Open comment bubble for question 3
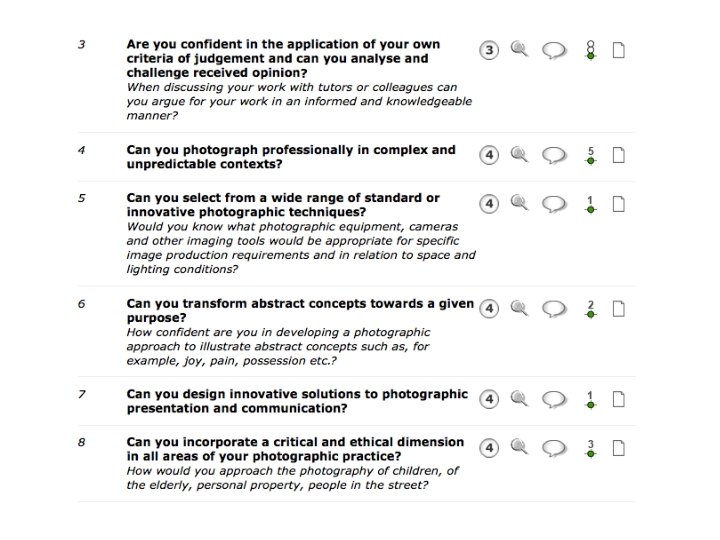The width and height of the screenshot is (720, 540). point(554,50)
